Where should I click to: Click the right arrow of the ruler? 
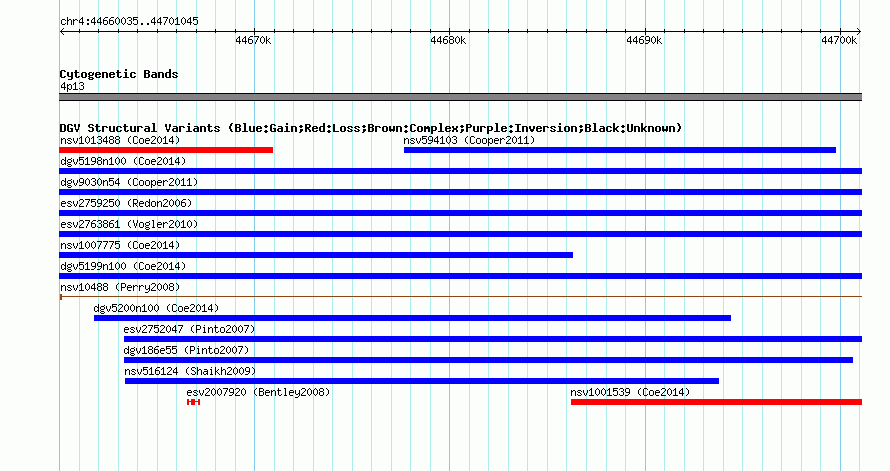(859, 32)
